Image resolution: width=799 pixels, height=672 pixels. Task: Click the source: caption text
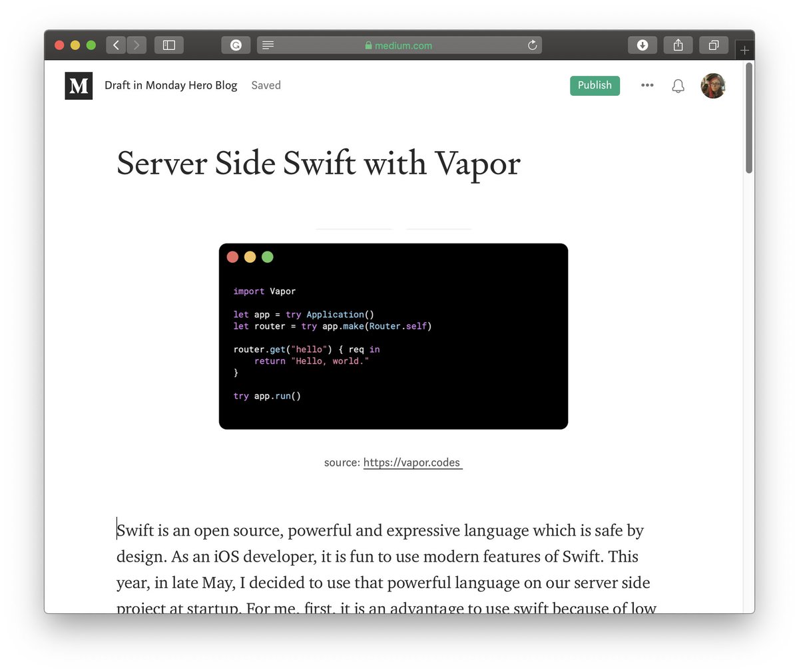342,462
